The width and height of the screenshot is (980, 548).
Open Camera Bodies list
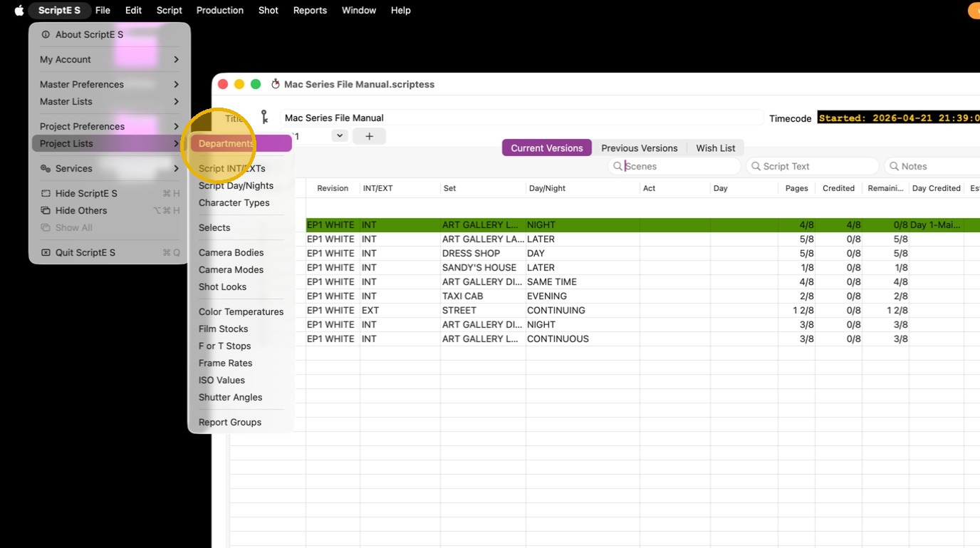click(x=241, y=252)
